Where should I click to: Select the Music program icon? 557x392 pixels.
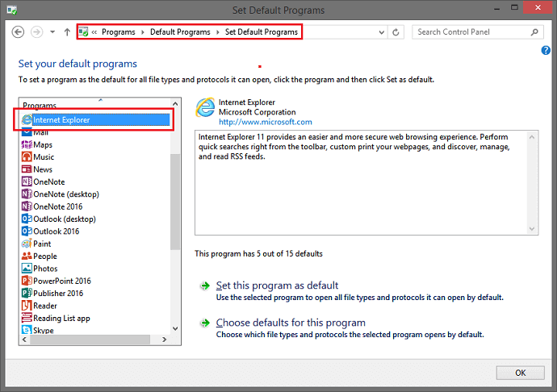(x=27, y=157)
